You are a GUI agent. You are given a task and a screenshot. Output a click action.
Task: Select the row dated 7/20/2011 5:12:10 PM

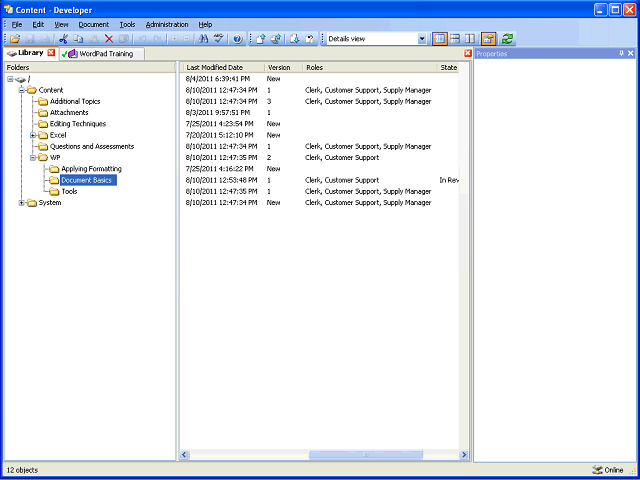319,135
